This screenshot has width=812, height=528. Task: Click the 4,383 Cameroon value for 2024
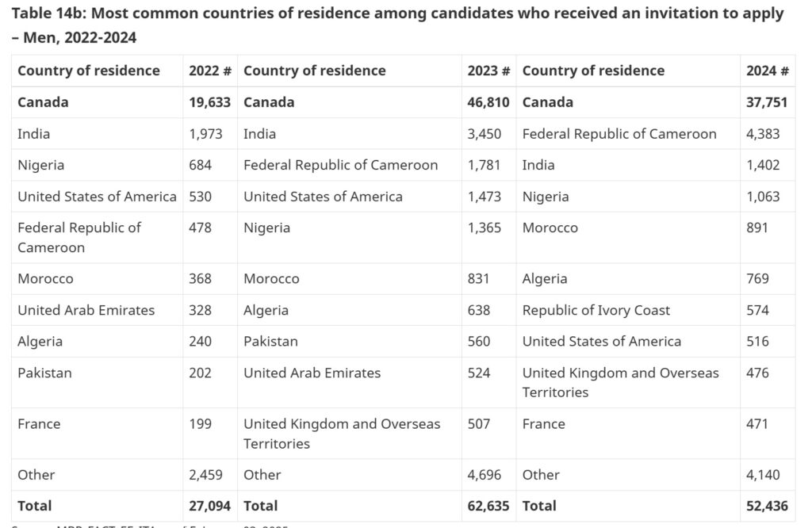(x=763, y=134)
